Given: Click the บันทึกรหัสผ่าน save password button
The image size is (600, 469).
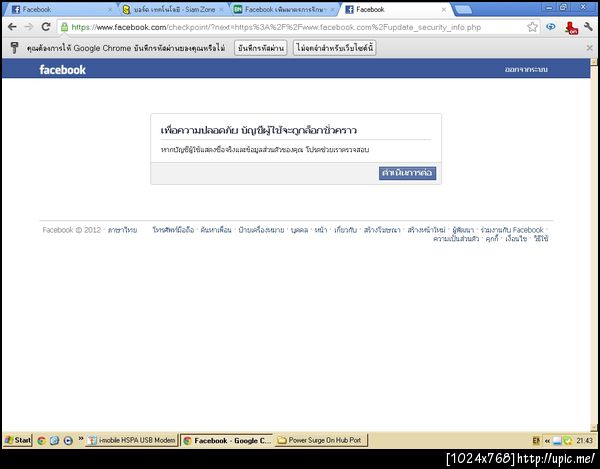Looking at the screenshot, I should point(261,48).
